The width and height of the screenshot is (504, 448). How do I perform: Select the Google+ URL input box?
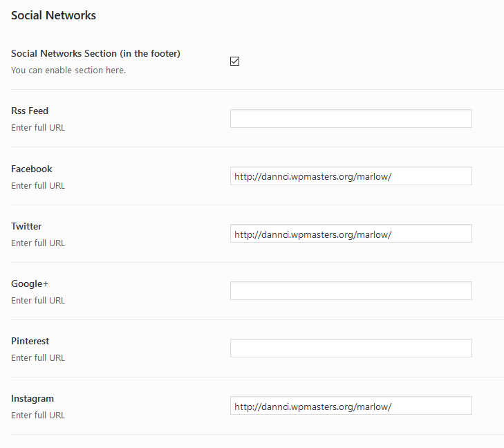click(351, 291)
